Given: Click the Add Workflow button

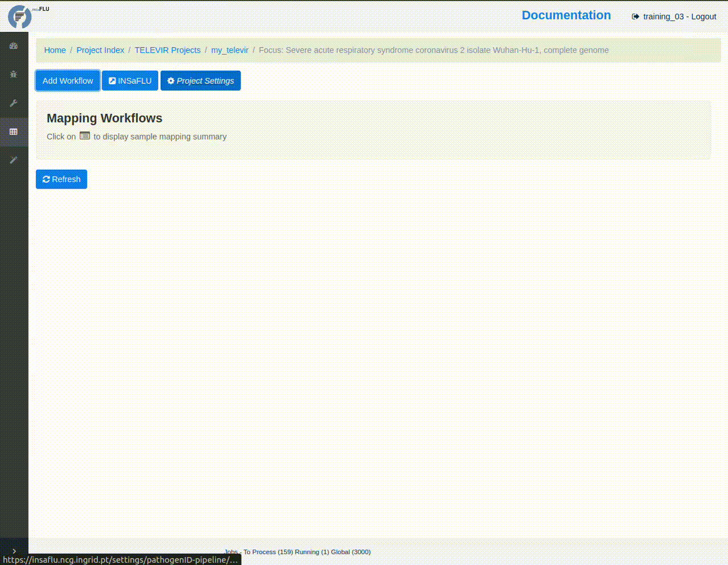Looking at the screenshot, I should (x=68, y=81).
